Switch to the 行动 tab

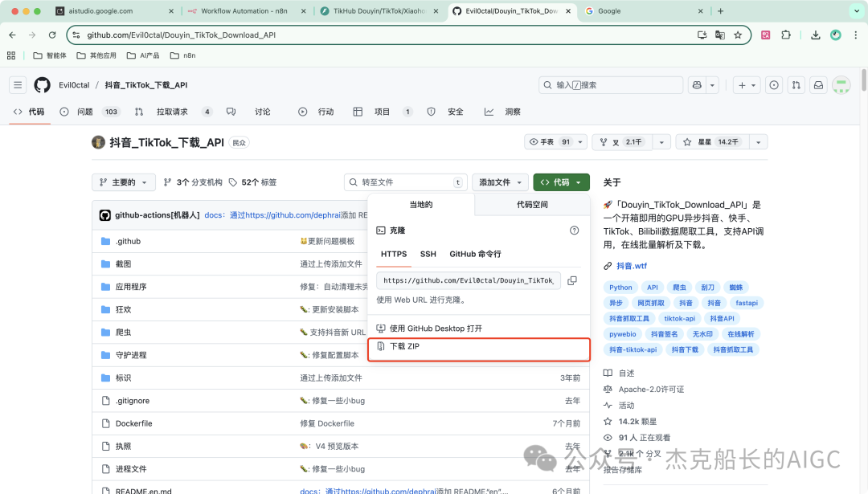coord(316,112)
